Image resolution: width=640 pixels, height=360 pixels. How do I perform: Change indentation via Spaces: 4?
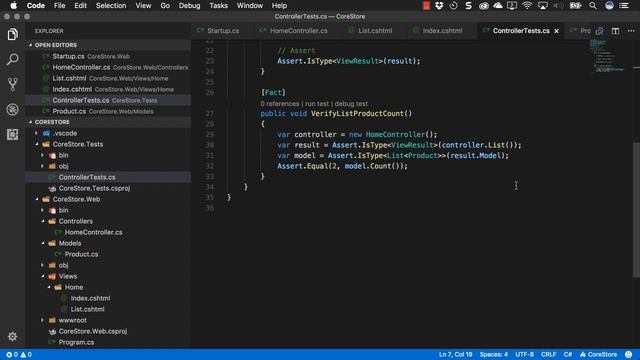(493, 354)
